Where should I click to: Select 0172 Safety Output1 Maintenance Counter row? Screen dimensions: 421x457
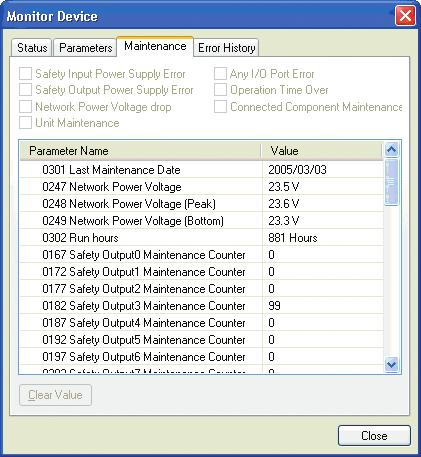(202, 272)
